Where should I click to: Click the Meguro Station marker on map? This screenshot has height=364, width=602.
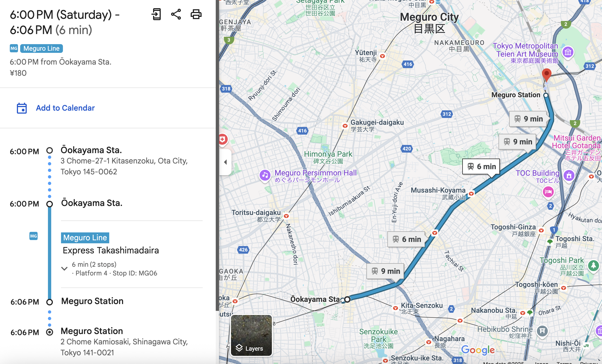click(x=546, y=95)
